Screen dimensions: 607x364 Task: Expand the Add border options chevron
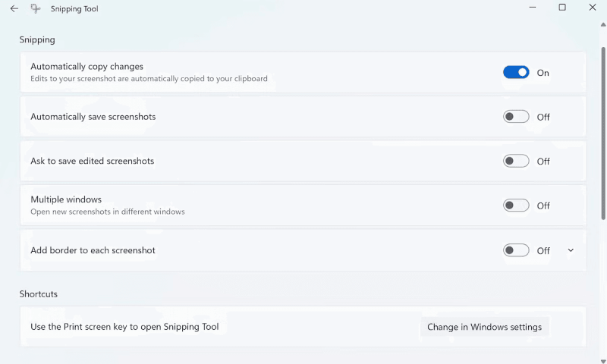pyautogui.click(x=571, y=250)
